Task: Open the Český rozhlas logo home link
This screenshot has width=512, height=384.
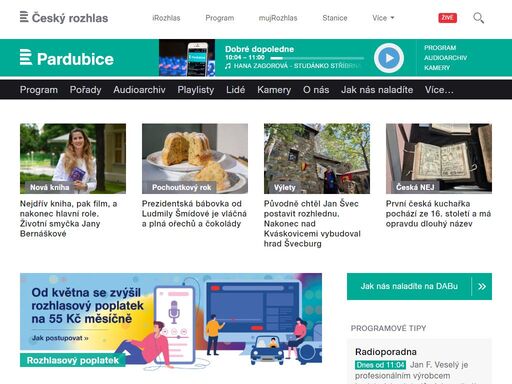Action: pyautogui.click(x=64, y=17)
